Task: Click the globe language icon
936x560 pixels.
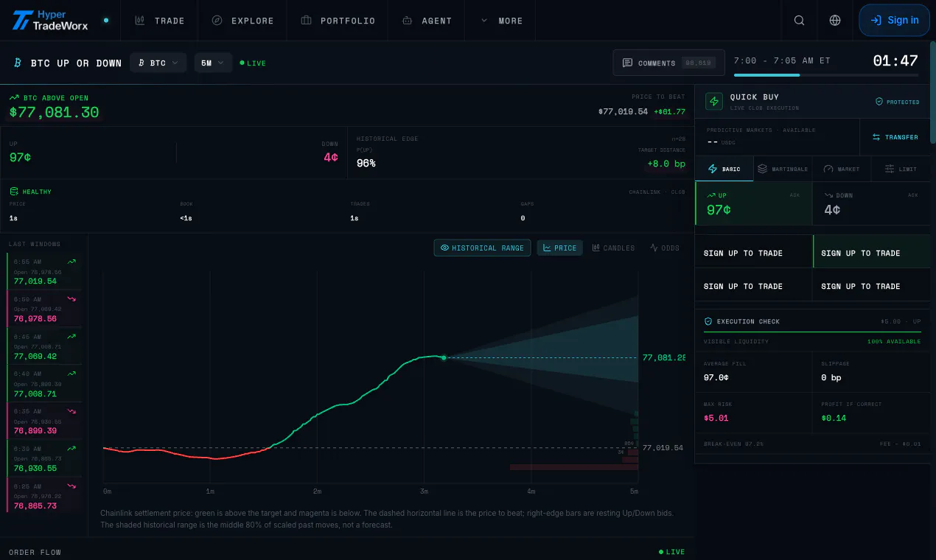Action: 835,21
